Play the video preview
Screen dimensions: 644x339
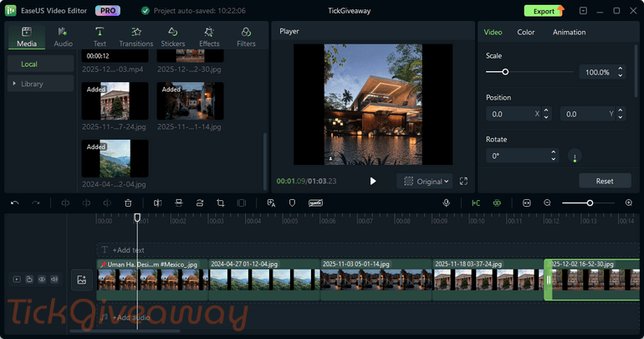tap(373, 181)
